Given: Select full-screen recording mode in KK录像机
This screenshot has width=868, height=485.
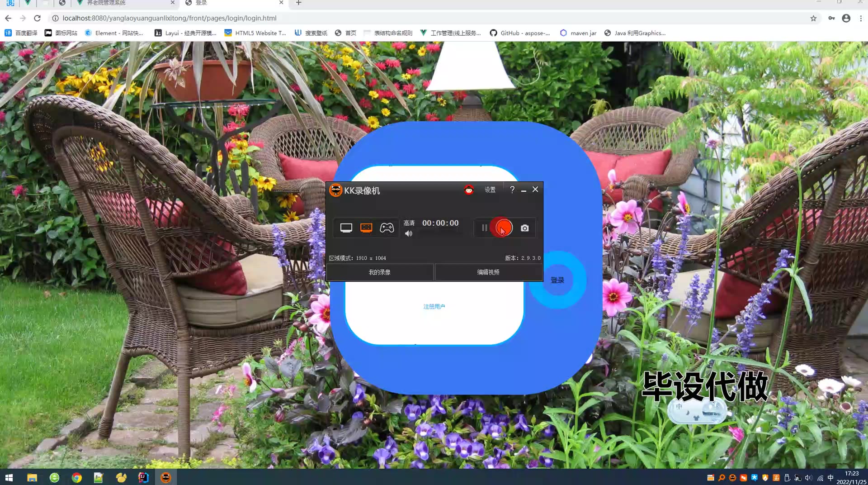Looking at the screenshot, I should point(346,228).
